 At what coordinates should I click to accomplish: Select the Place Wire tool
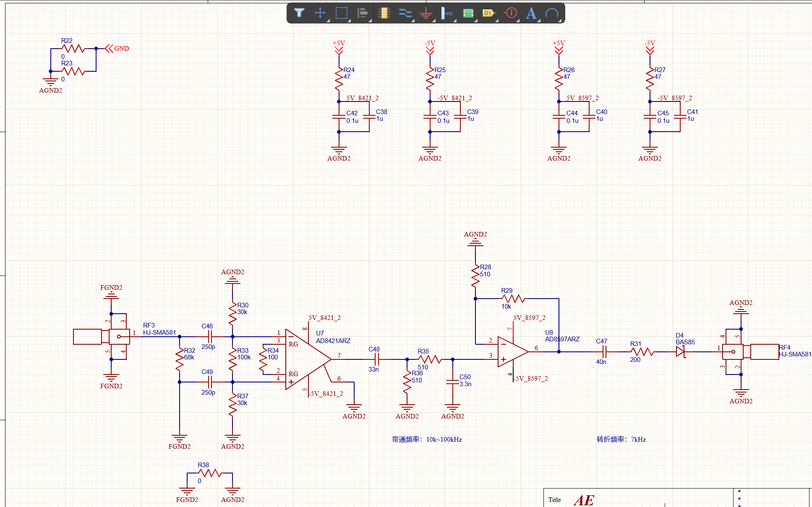coord(405,13)
